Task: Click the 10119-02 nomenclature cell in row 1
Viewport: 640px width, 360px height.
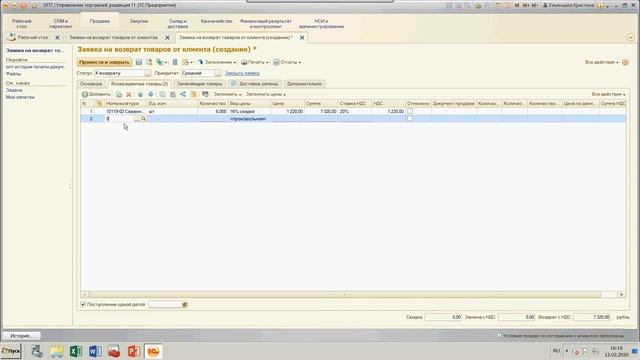Action: [126, 111]
